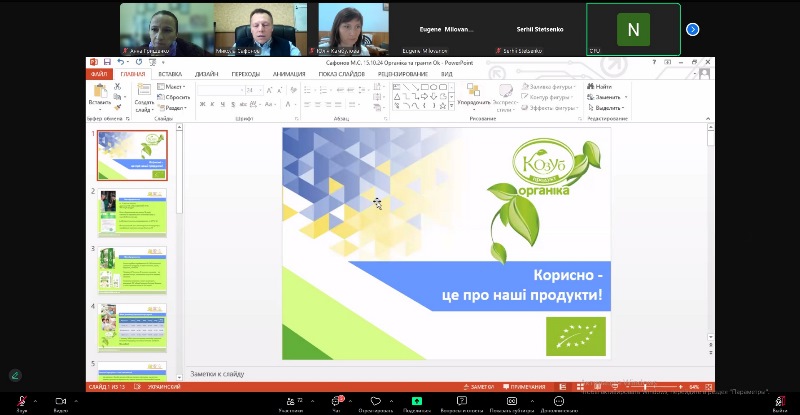Click the PowerPoint save icon
The width and height of the screenshot is (800, 415).
[x=106, y=62]
